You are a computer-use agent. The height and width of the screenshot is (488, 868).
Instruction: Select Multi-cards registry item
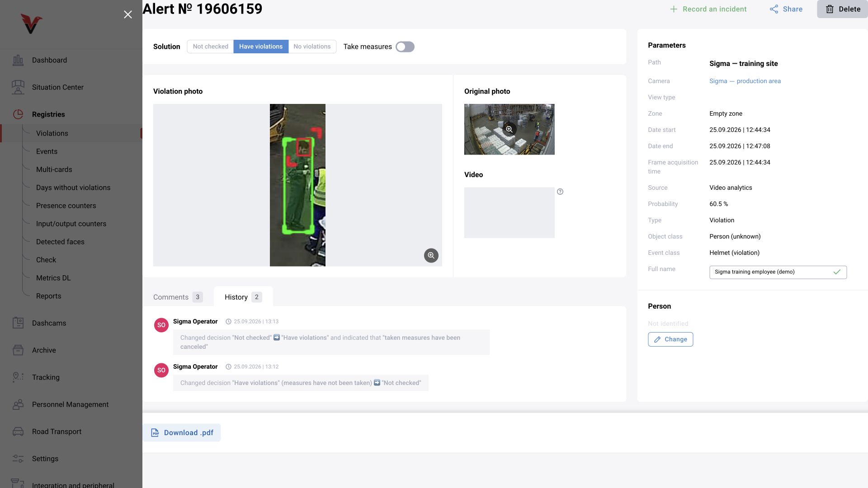54,169
